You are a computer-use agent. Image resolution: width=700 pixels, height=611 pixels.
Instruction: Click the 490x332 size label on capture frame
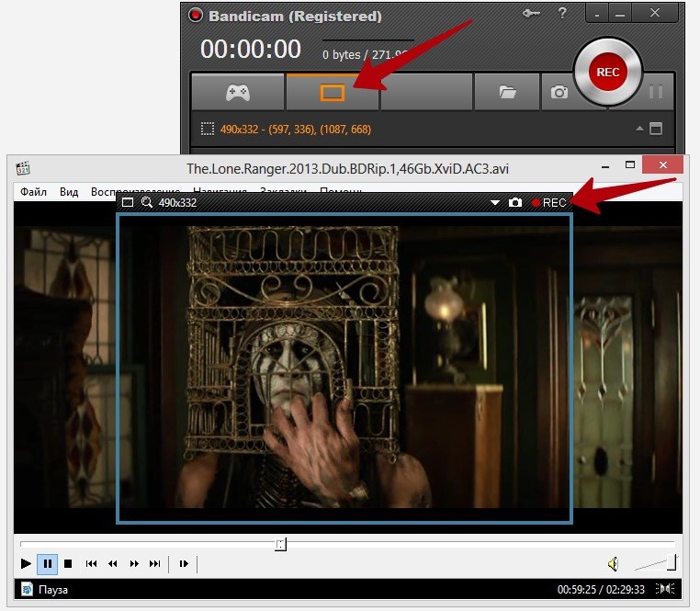(177, 203)
